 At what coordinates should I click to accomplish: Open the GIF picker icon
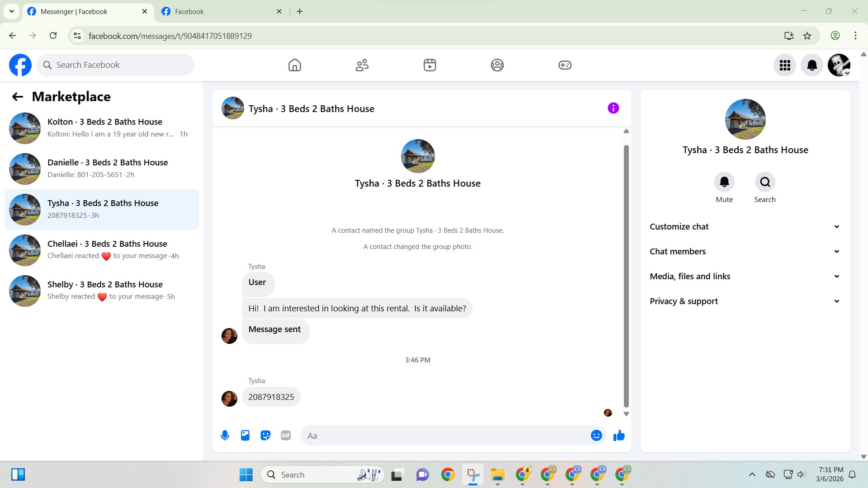pos(286,436)
